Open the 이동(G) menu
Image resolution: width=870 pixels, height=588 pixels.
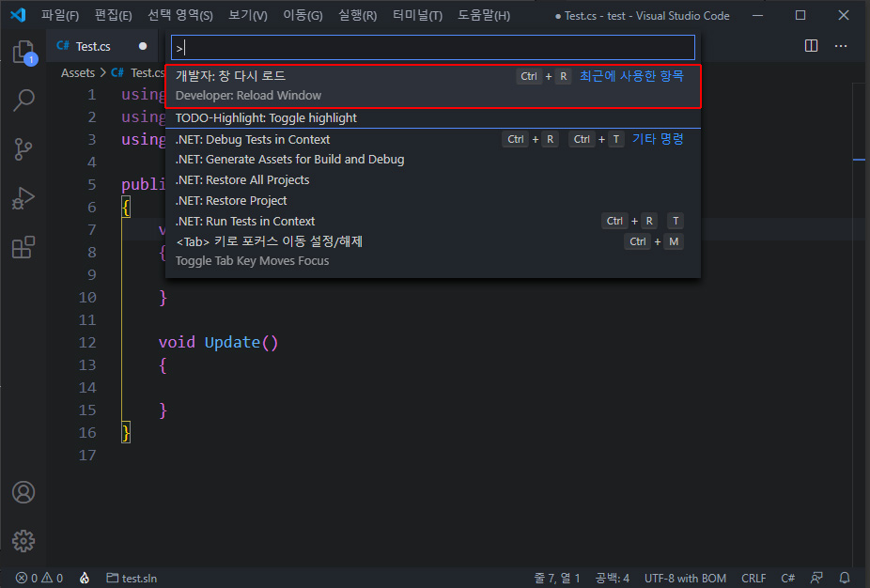(x=303, y=16)
